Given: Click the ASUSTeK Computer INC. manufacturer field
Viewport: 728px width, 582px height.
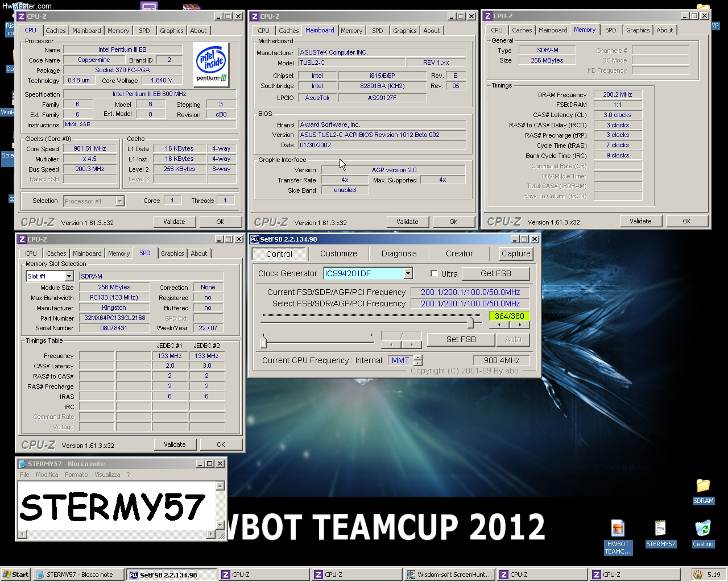Looking at the screenshot, I should (382, 52).
